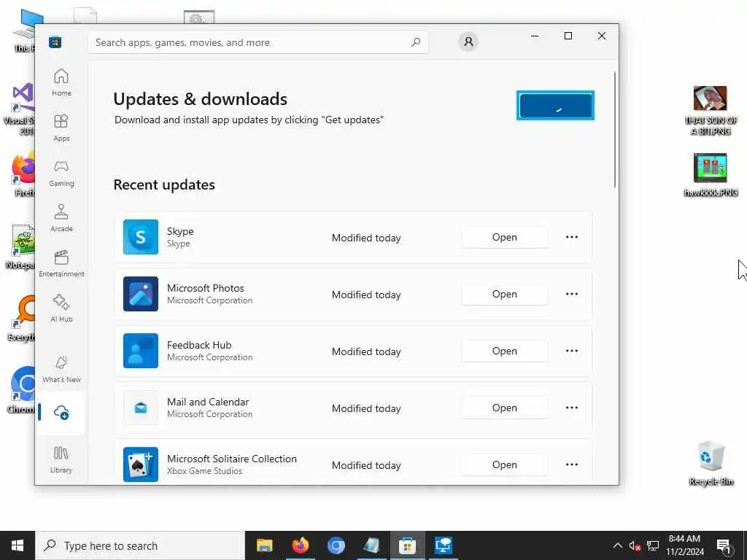Viewport: 747px width, 560px height.
Task: Open the Gaming section
Action: 61,174
